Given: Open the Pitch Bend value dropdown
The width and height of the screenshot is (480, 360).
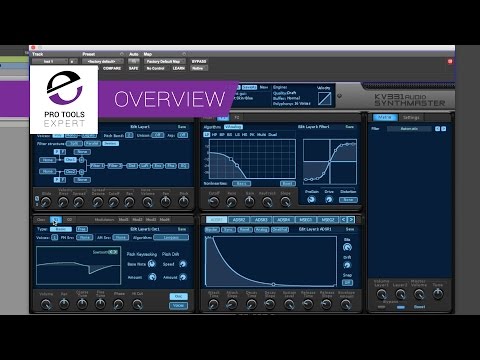Looking at the screenshot, I should pos(129,135).
